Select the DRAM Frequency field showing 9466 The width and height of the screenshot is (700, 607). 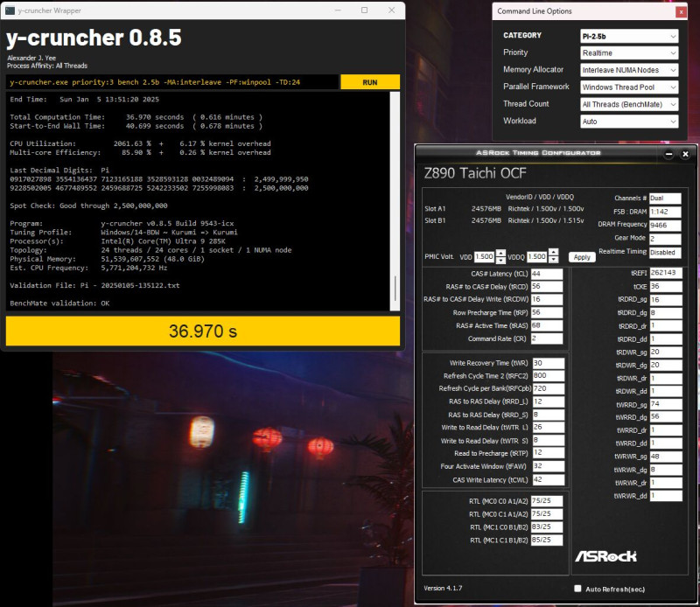pos(665,225)
